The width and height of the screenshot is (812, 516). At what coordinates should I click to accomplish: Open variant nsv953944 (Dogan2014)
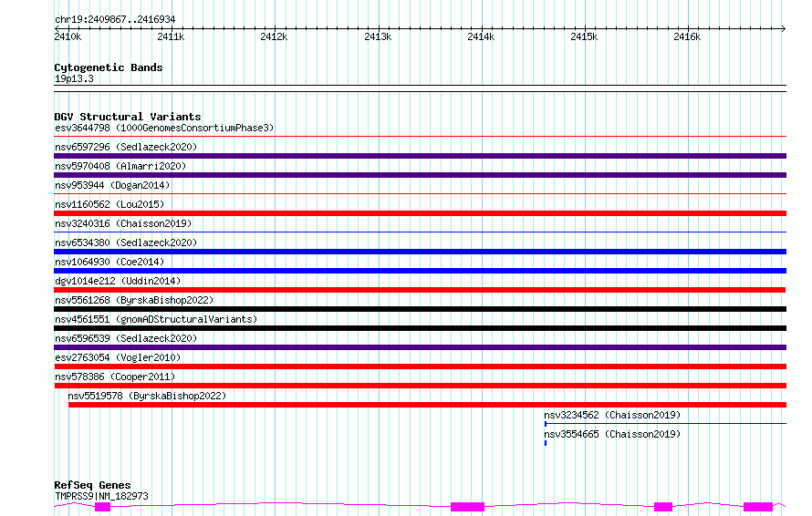[x=112, y=185]
